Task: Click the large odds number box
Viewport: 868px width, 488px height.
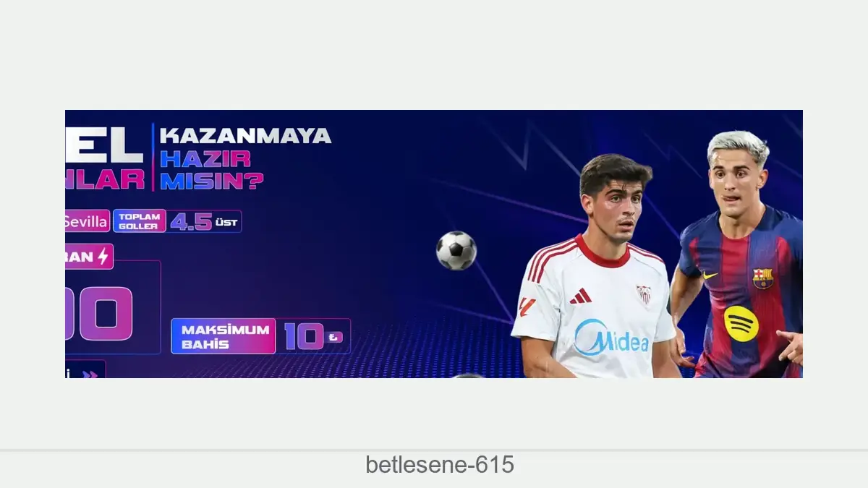Action: (112, 307)
